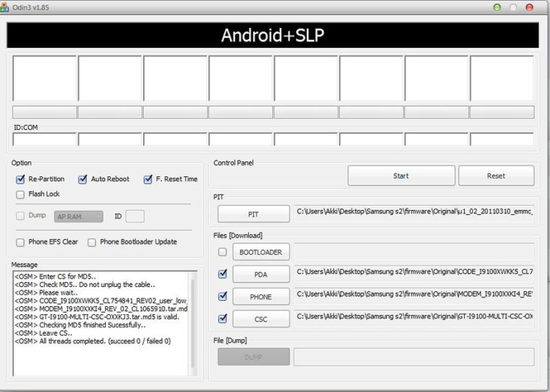Click the 'Leave CS..' log entry
The width and height of the screenshot is (550, 392).
click(44, 333)
